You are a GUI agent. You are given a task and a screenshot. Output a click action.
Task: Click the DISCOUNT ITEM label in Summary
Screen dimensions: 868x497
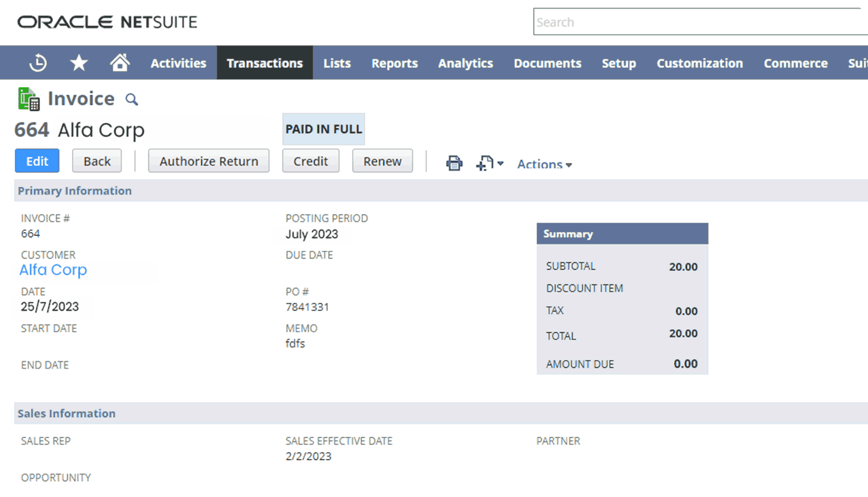(x=584, y=289)
